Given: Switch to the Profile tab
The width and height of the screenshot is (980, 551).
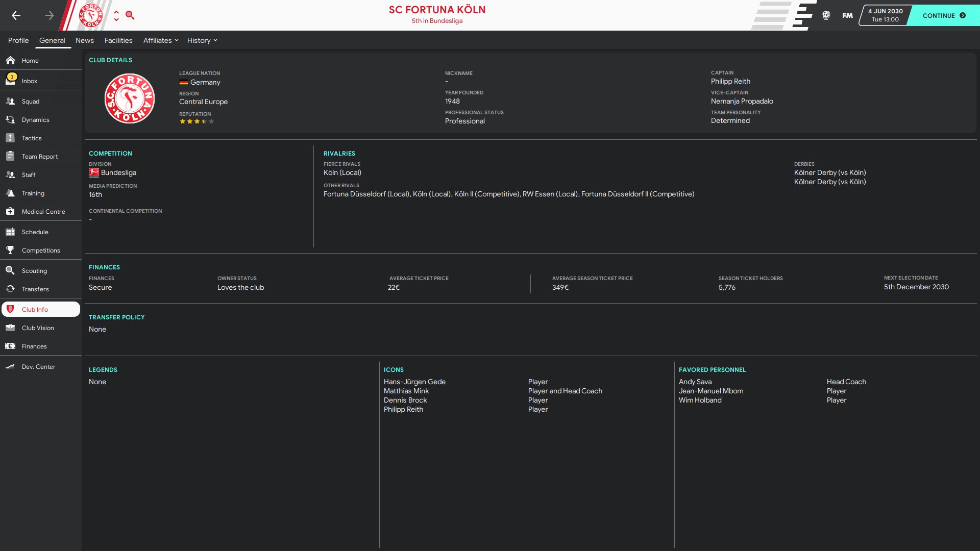Looking at the screenshot, I should pyautogui.click(x=18, y=40).
